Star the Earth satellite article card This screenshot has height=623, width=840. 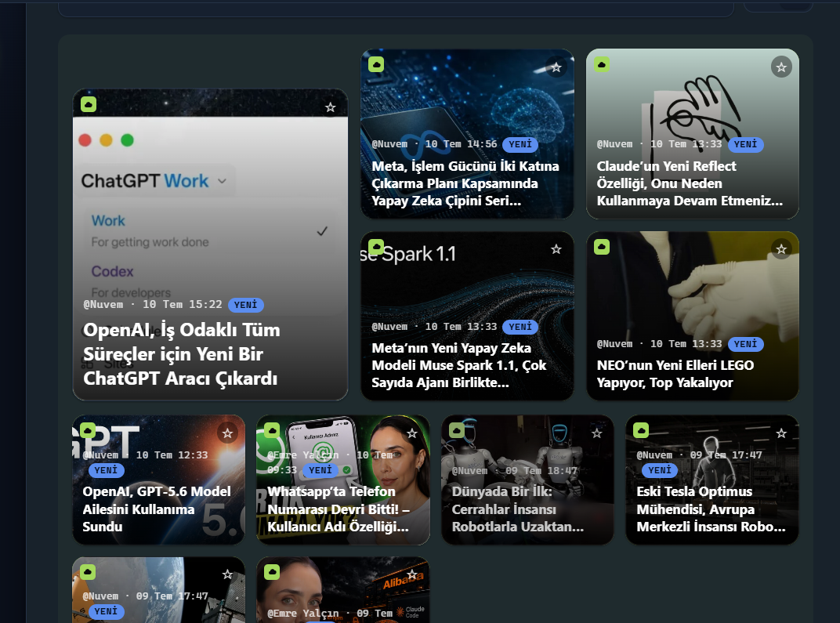coord(228,574)
